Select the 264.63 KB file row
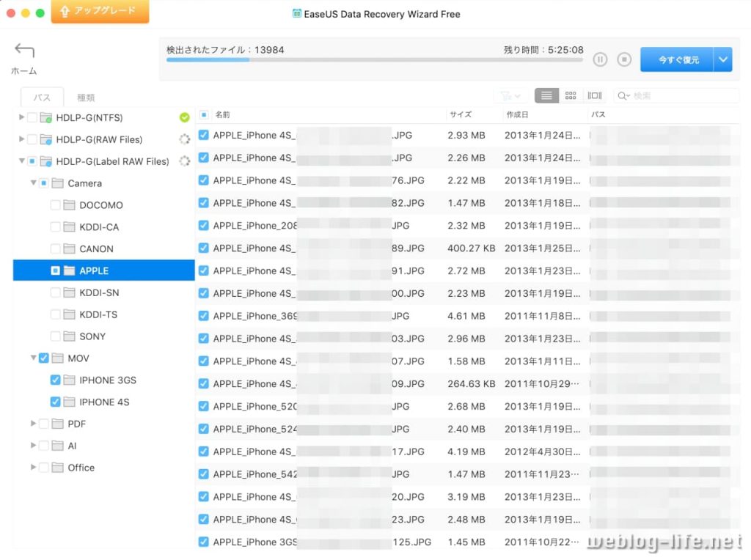 click(x=468, y=384)
